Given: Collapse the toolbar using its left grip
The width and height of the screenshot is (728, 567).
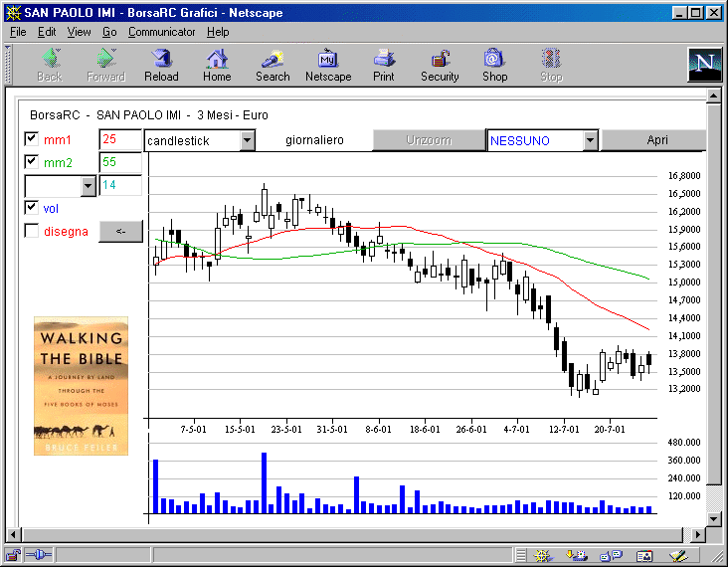Looking at the screenshot, I should tap(7, 65).
